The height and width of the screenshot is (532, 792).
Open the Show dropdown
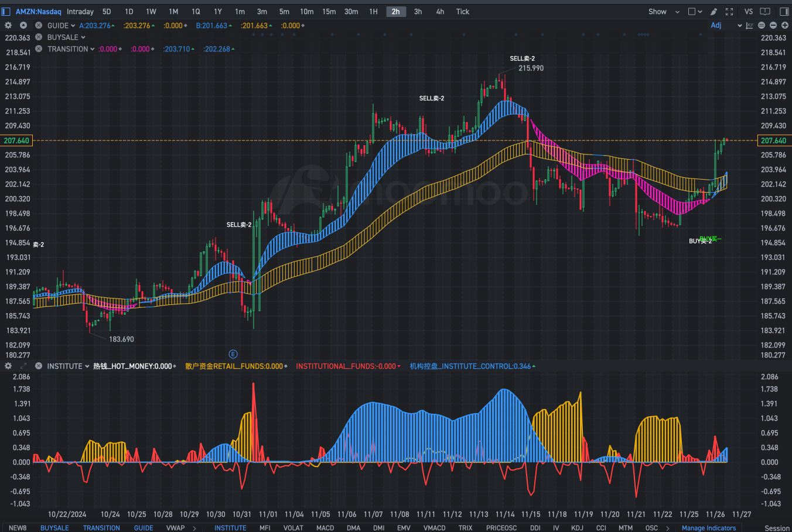pos(664,11)
